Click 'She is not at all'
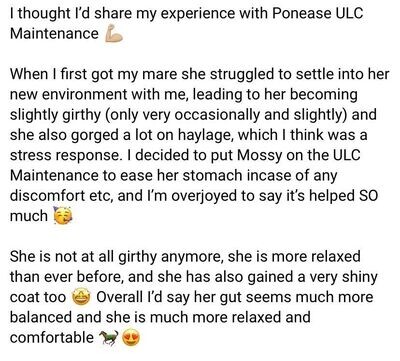 [x=73, y=257]
